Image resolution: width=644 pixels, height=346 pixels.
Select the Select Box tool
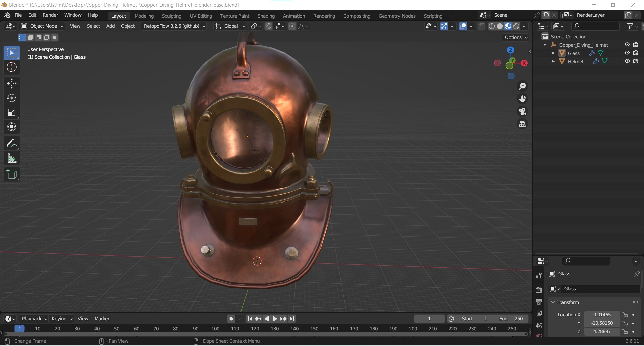point(12,53)
